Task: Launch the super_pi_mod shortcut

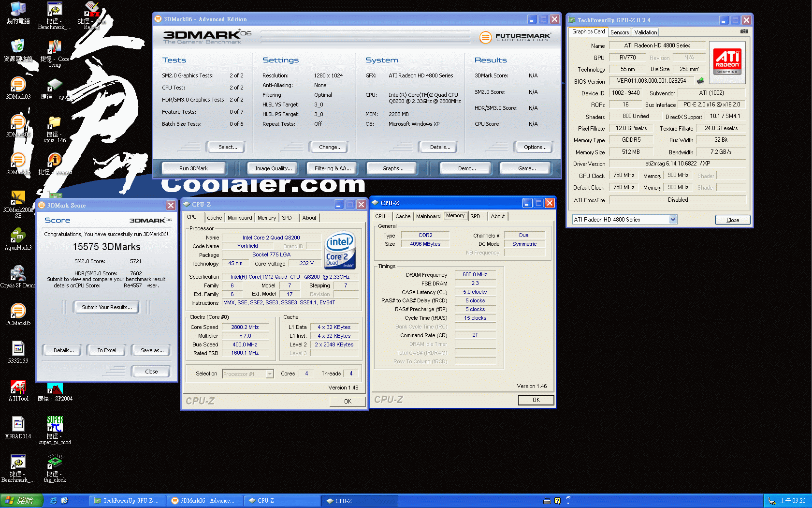Action: tap(55, 430)
